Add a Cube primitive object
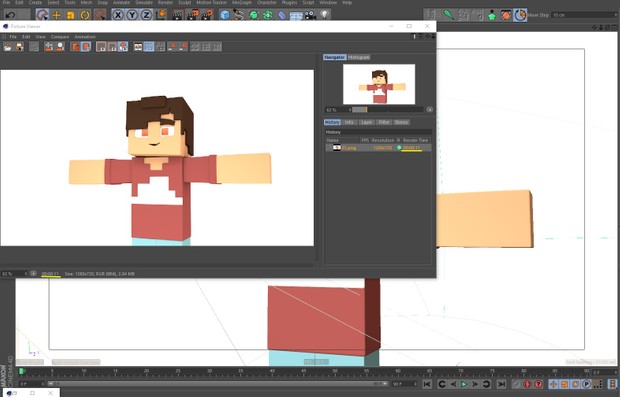The image size is (620, 397). 225,15
